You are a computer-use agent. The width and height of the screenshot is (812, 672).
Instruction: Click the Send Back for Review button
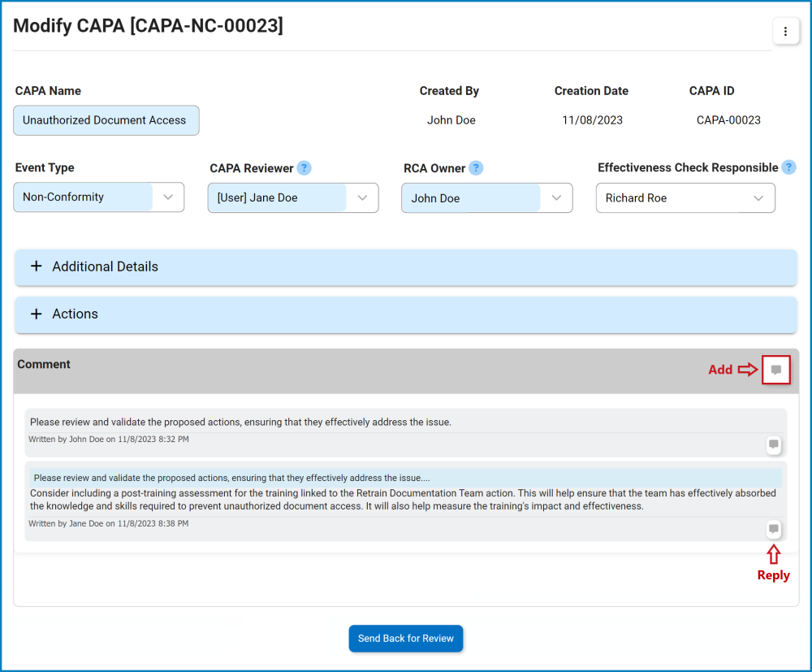coord(406,638)
